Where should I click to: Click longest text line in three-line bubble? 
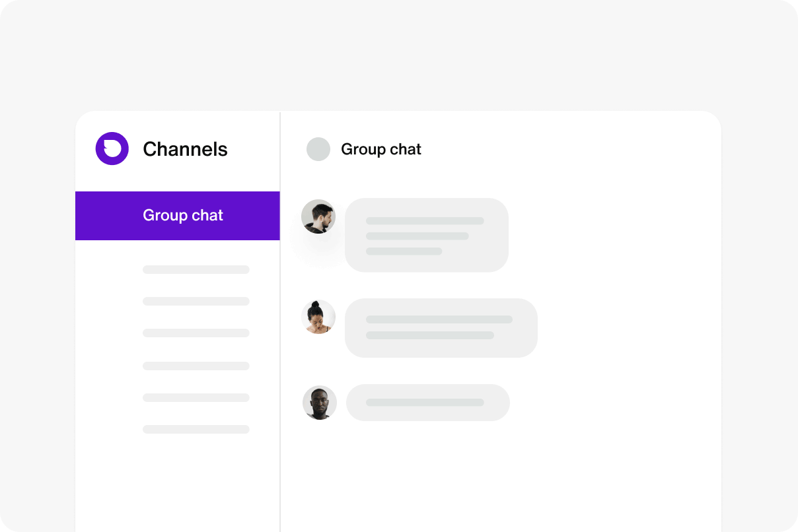tap(425, 221)
